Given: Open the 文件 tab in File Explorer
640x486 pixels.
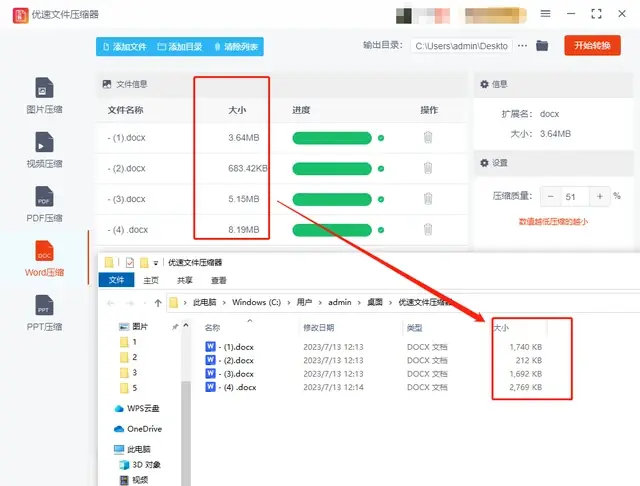Looking at the screenshot, I should click(116, 280).
